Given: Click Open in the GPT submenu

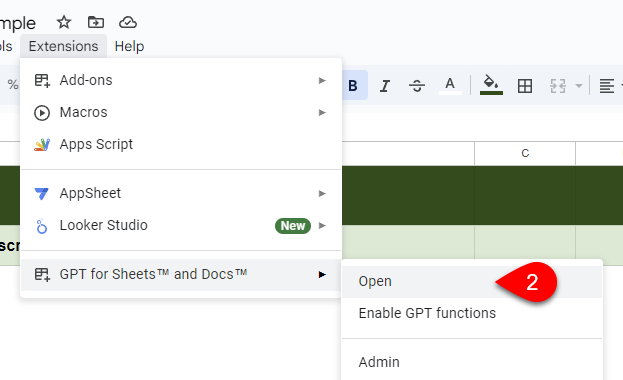Looking at the screenshot, I should pos(472,281).
